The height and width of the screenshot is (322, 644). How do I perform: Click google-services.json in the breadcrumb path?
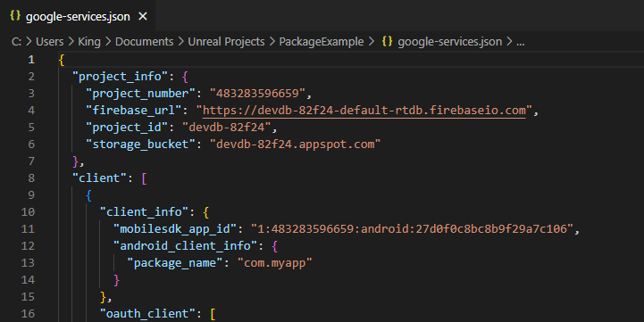click(450, 42)
